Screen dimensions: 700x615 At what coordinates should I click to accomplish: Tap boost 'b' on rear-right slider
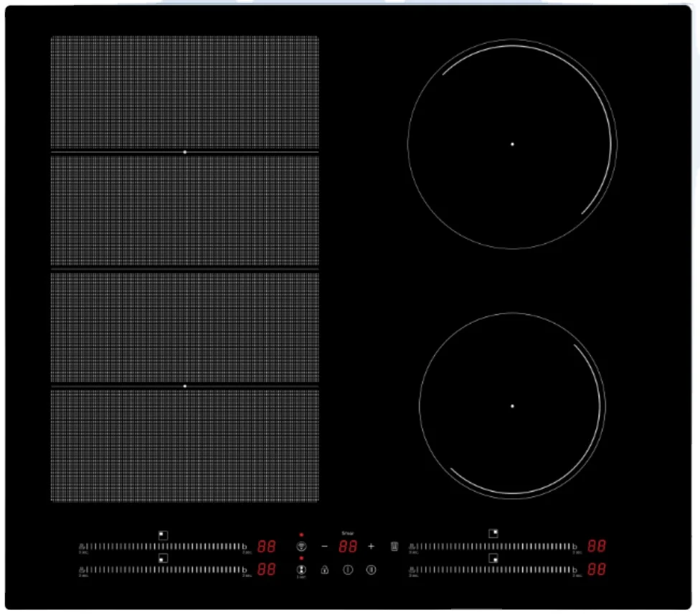tap(575, 546)
